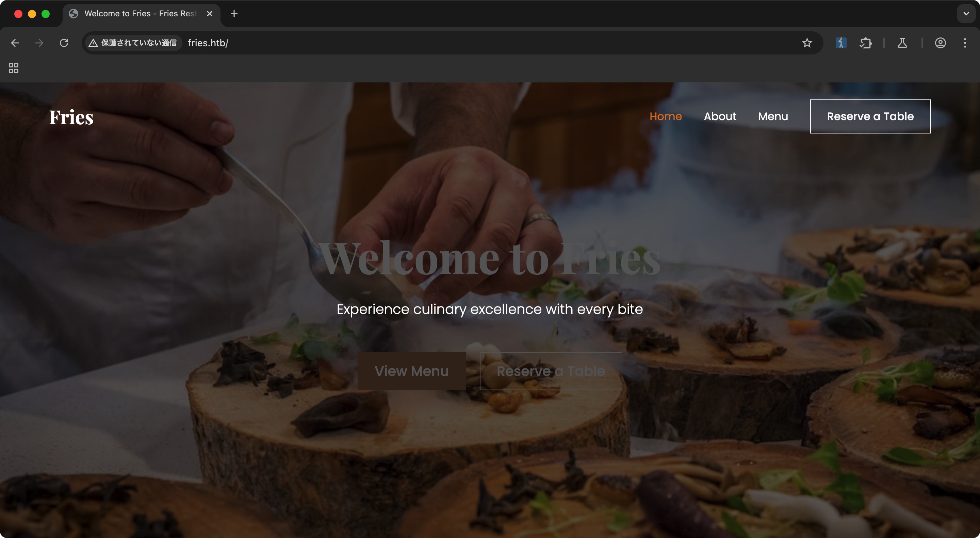Screen dimensions: 980x538
Task: Click the outlined Reserve a Table hero button
Action: click(551, 371)
